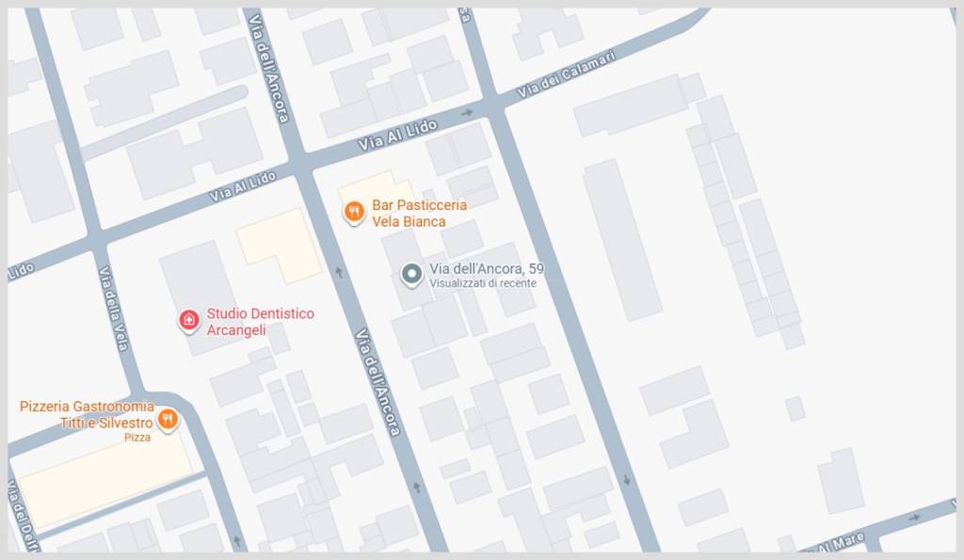Click the large highlighted building below the Pizzeria
This screenshot has width=964, height=560.
point(105,481)
